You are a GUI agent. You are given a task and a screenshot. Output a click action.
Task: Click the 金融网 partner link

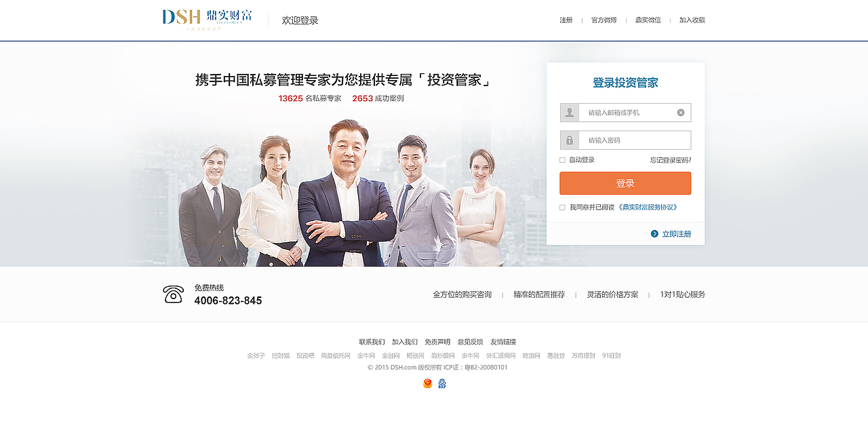[391, 355]
